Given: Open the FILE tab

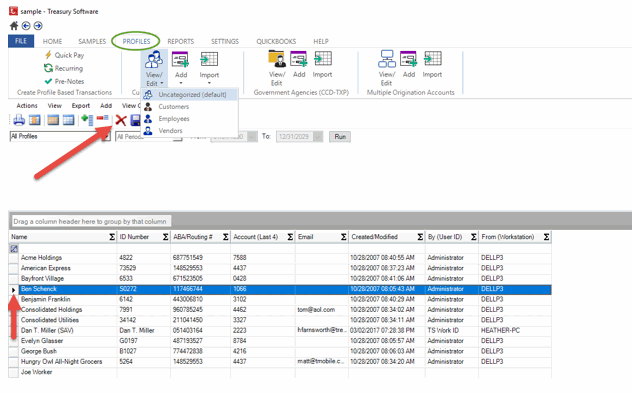Looking at the screenshot, I should [21, 41].
